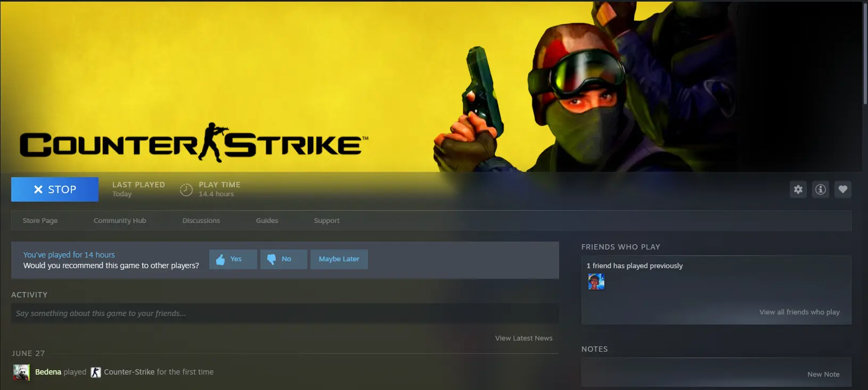This screenshot has width=868, height=390.
Task: Click View all friends who play
Action: pyautogui.click(x=799, y=312)
